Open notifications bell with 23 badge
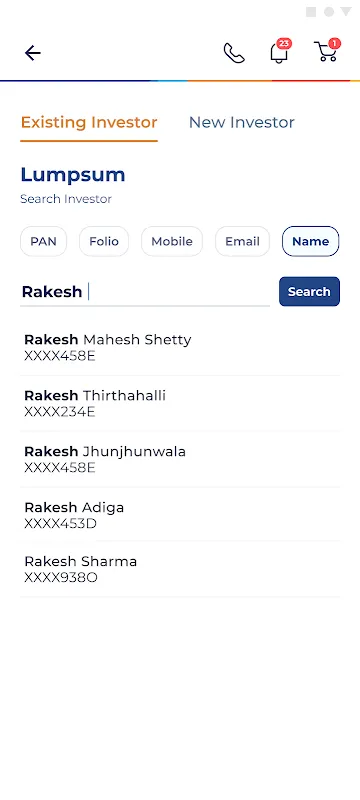Image resolution: width=360 pixels, height=800 pixels. pos(280,51)
